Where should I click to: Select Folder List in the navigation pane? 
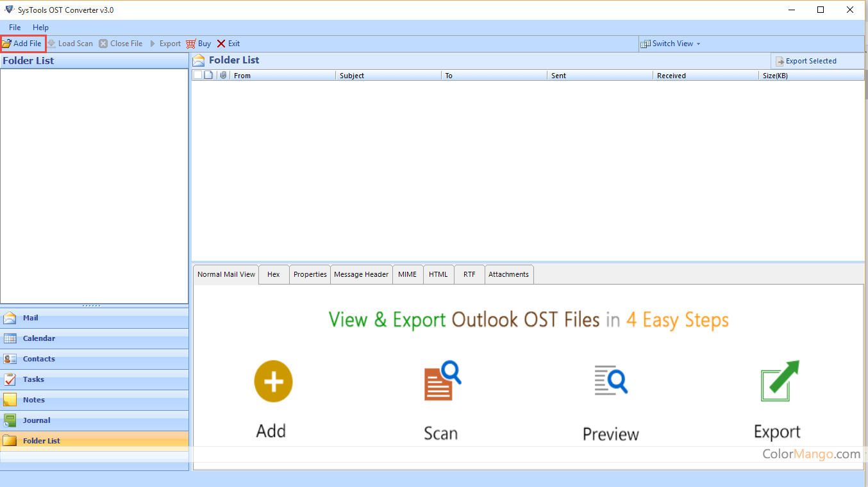(x=94, y=441)
